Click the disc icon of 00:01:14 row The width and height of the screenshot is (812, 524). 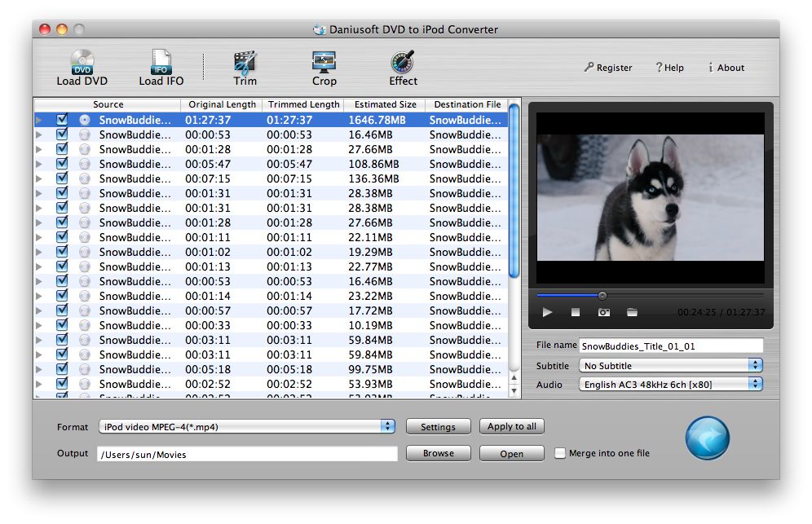click(x=85, y=296)
